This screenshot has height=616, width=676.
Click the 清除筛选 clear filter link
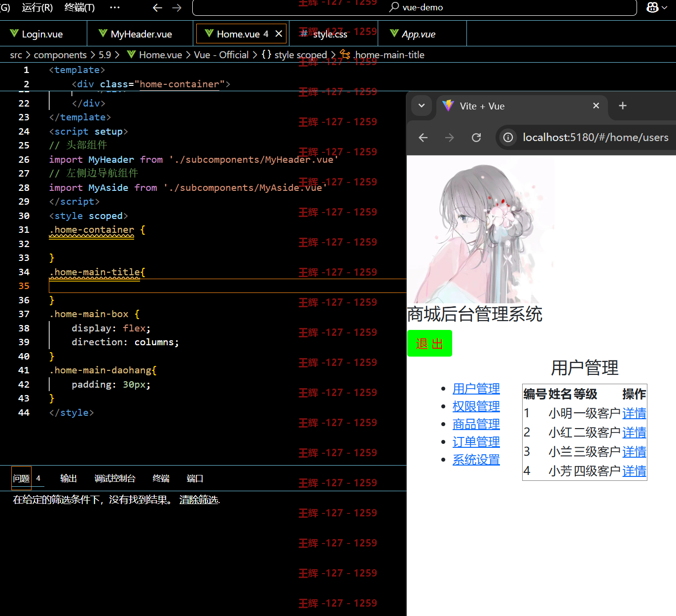click(x=199, y=500)
